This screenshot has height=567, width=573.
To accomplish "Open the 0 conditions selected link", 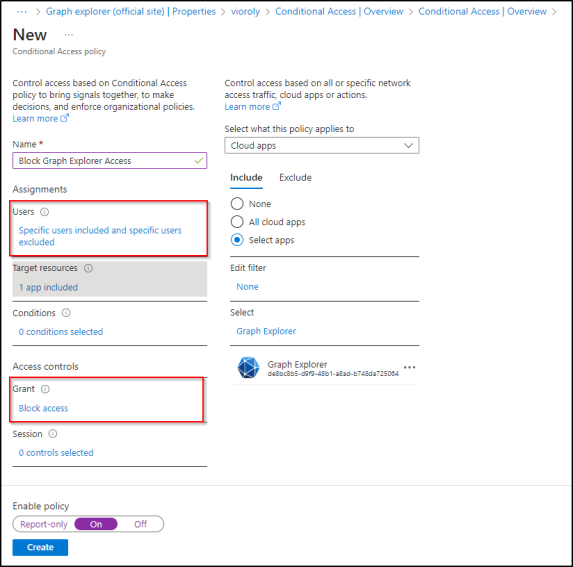I will tap(61, 332).
